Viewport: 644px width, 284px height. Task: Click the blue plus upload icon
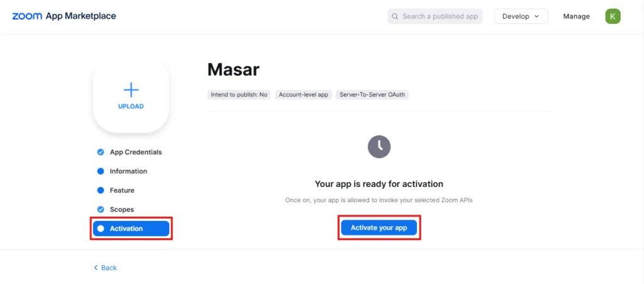click(131, 89)
